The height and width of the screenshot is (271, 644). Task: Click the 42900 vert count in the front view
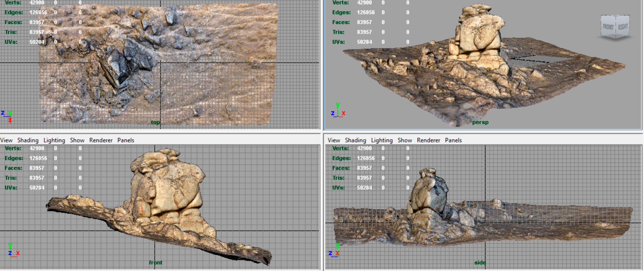pyautogui.click(x=37, y=148)
